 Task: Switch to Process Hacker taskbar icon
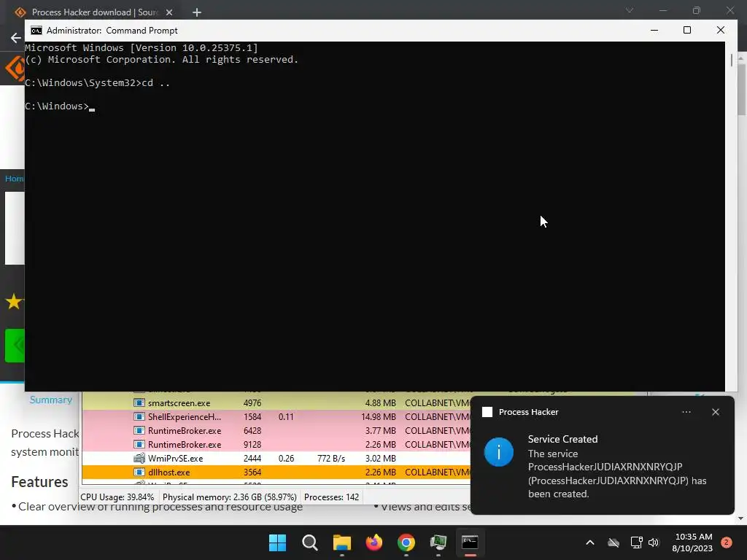pos(438,542)
